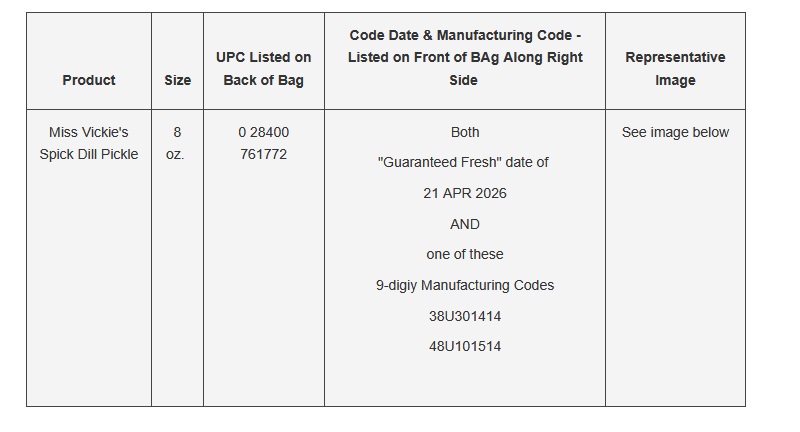Screen dimensions: 800x432
Task: Select manufacturing code 38U301414
Action: pos(465,316)
